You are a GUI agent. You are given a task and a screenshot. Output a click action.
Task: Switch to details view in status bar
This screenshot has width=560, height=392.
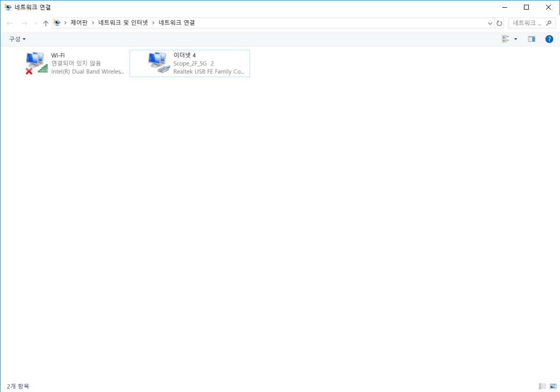coord(542,386)
